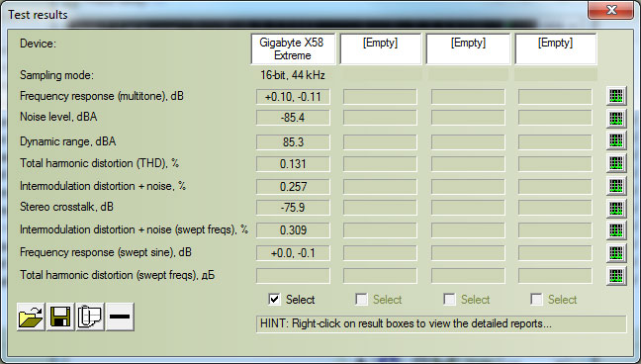
Task: Open the Intermodulation distortion + noise graph icon
Action: (616, 186)
